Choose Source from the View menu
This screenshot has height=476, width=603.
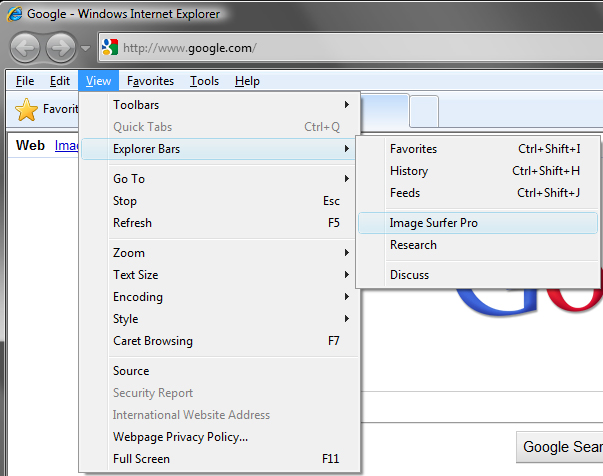click(220, 371)
